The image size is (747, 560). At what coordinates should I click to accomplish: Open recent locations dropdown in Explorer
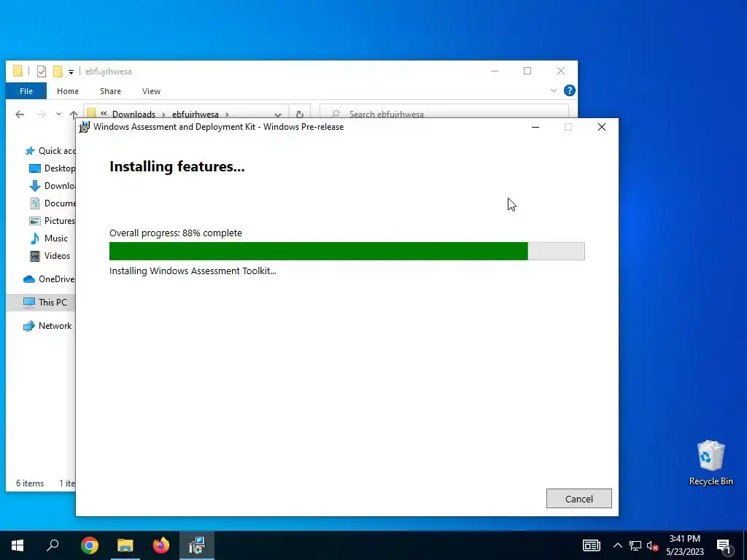pos(58,114)
